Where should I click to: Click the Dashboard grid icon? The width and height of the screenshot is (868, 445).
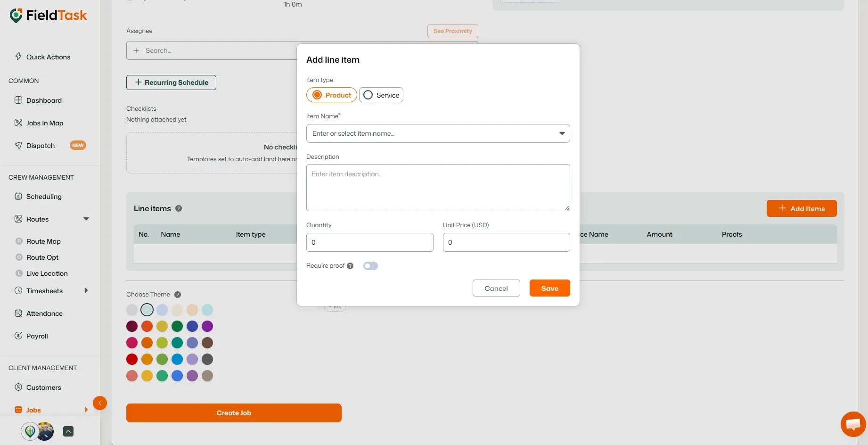click(18, 100)
